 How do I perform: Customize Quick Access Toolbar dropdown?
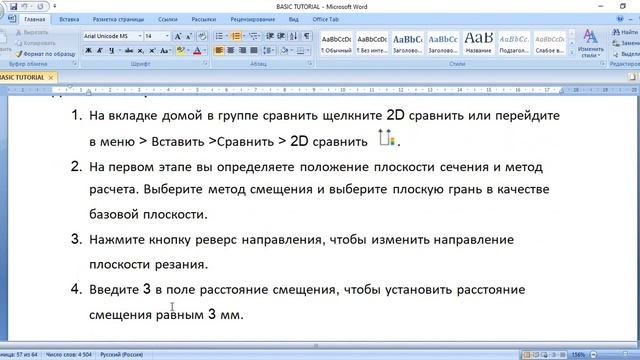pyautogui.click(x=54, y=7)
